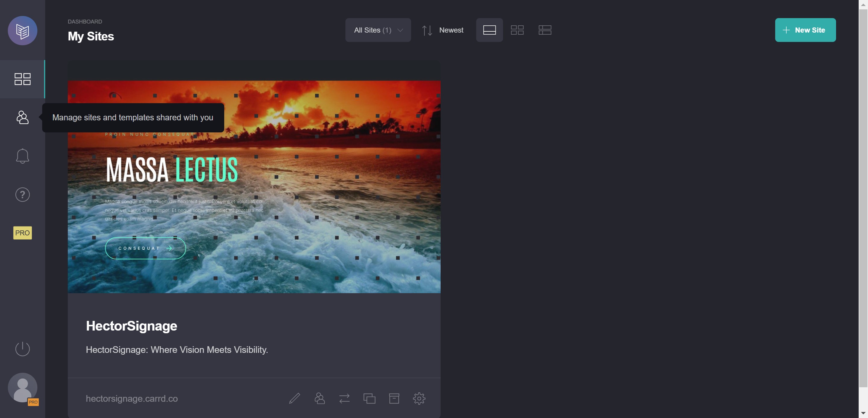Open HectorSignage site settings gear
868x418 pixels.
[419, 398]
